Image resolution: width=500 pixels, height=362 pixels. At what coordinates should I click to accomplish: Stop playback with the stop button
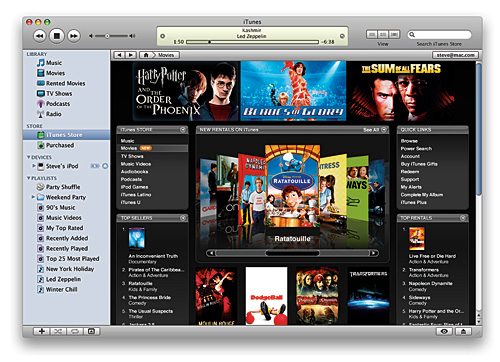coord(57,36)
